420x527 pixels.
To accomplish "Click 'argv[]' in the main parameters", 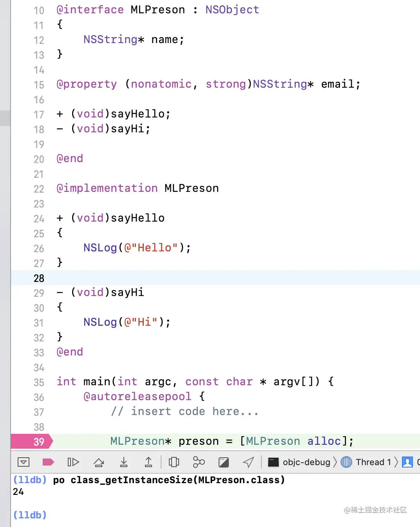I will pos(296,382).
